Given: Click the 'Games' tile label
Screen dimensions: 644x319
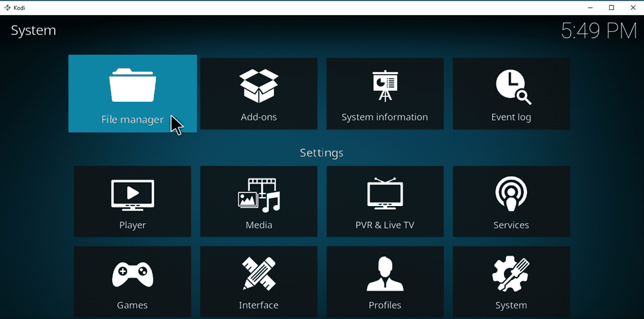Looking at the screenshot, I should 132,305.
